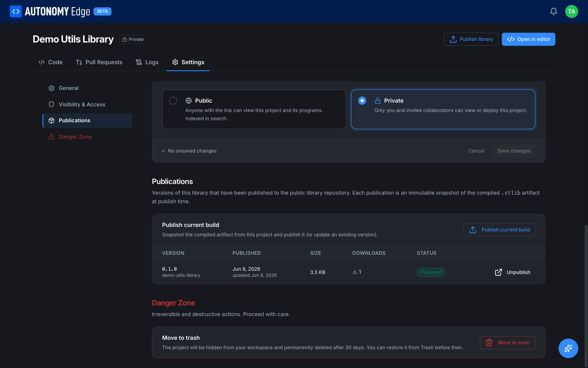Open Visibility & Access section
588x368 pixels.
[x=87, y=104]
